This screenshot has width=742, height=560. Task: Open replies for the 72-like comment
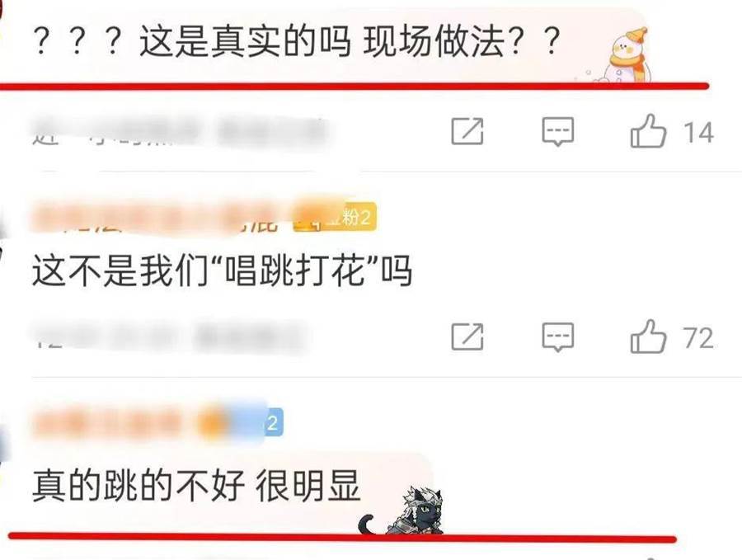tap(558, 337)
